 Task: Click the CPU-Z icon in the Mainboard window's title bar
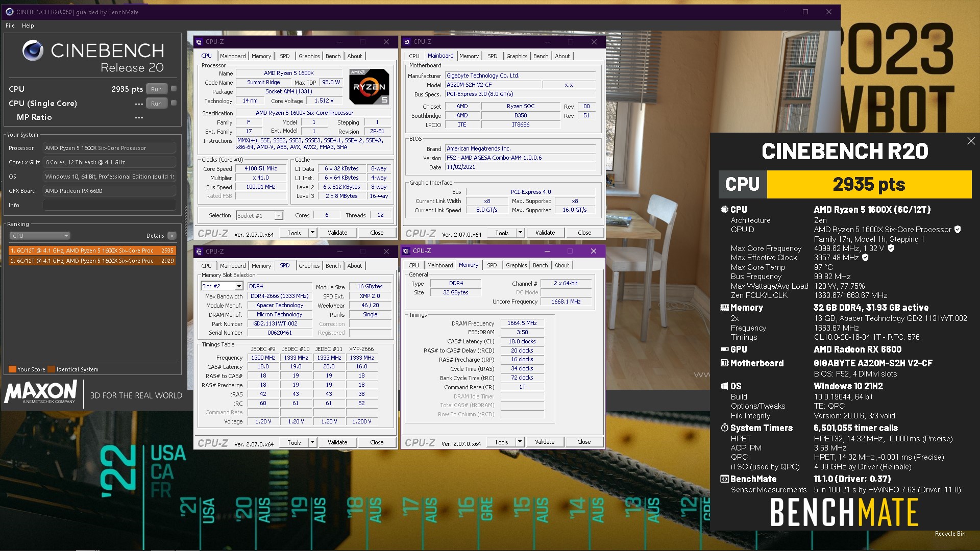[407, 42]
